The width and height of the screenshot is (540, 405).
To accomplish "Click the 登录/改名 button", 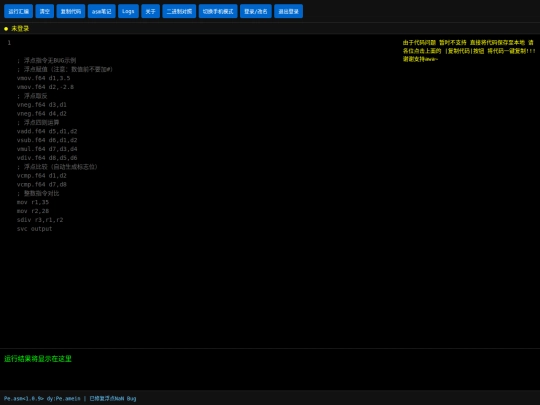I will pyautogui.click(x=256, y=11).
